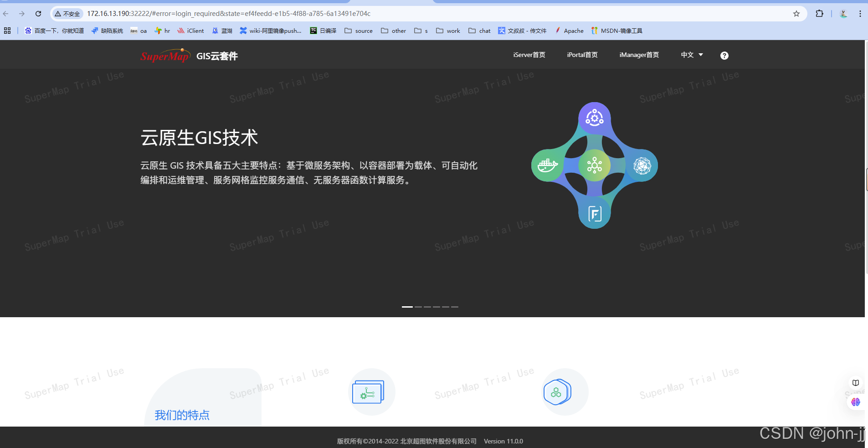Open the iClient bookmark

click(x=190, y=31)
